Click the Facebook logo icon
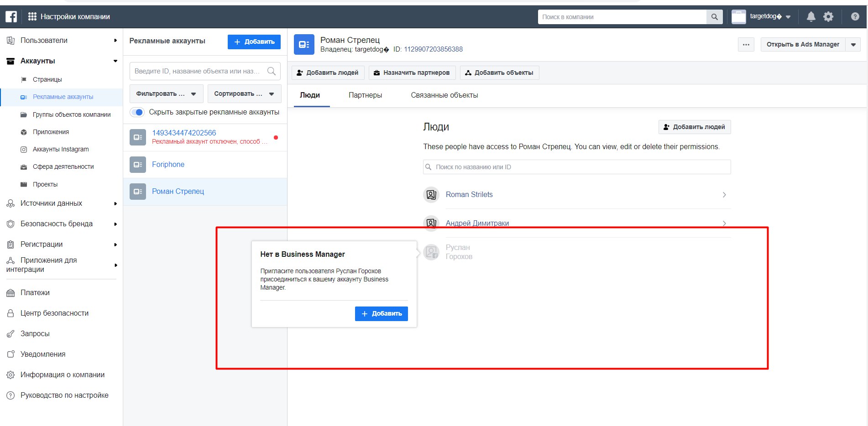 tap(11, 17)
